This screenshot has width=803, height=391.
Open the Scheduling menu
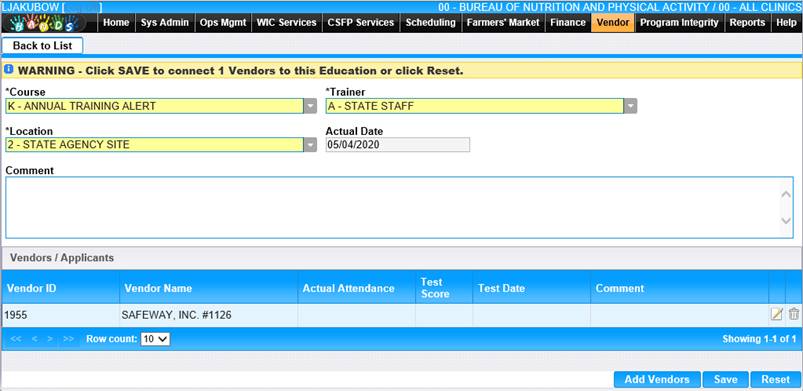[x=431, y=23]
